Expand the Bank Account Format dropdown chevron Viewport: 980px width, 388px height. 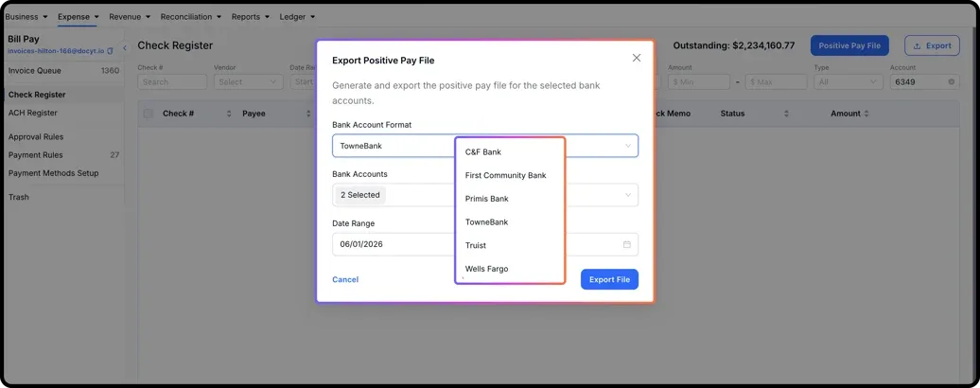[628, 146]
